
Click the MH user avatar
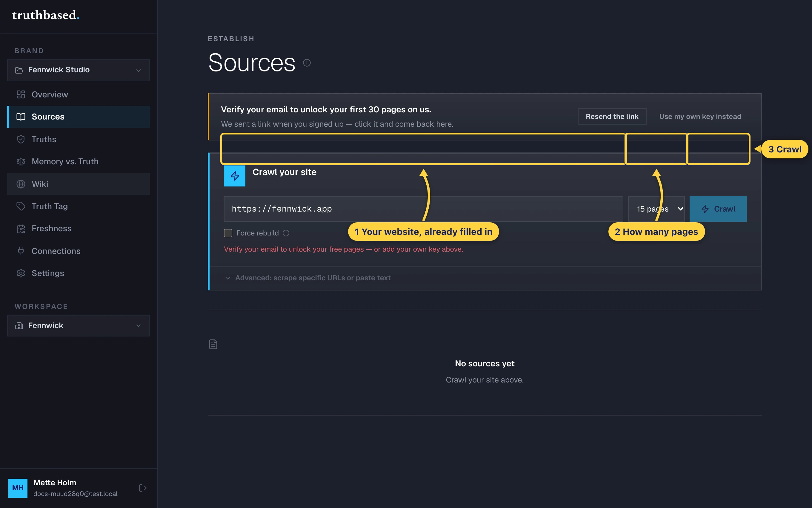click(x=18, y=488)
